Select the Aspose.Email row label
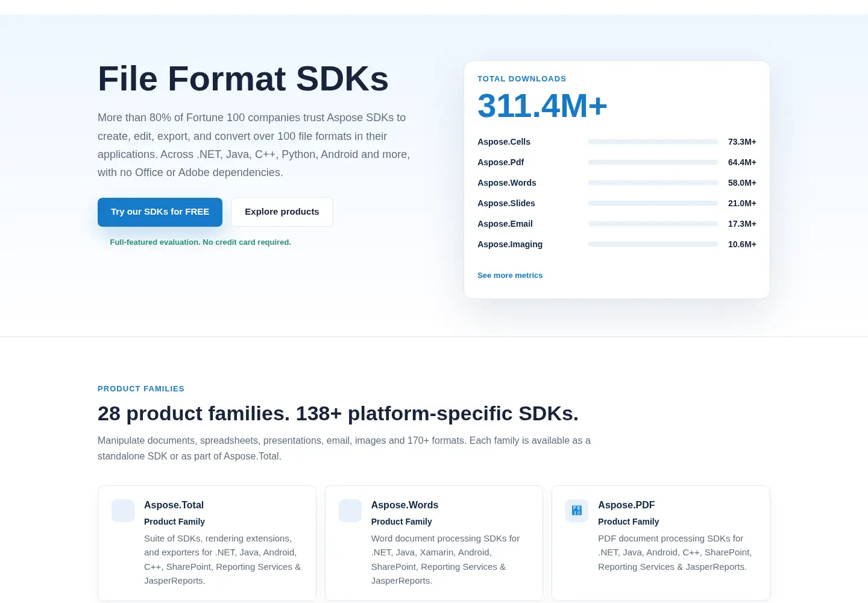This screenshot has height=603, width=868. click(505, 224)
